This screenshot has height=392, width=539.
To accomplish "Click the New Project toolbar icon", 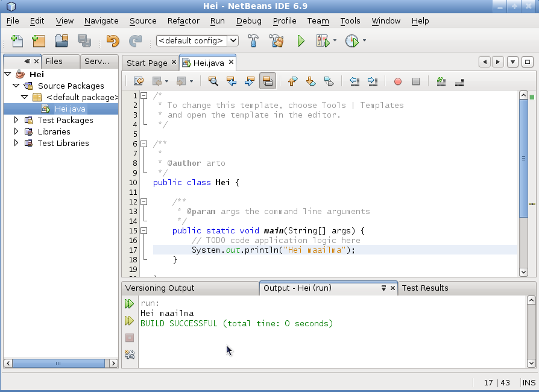I will click(39, 41).
